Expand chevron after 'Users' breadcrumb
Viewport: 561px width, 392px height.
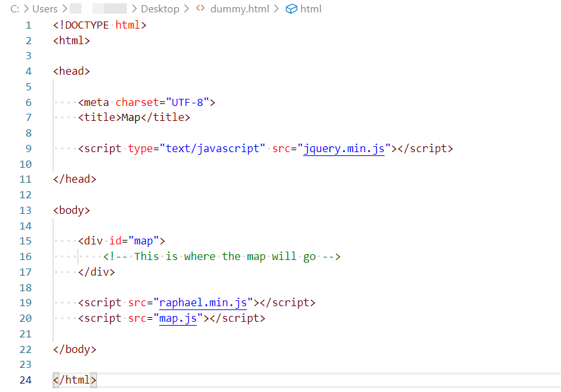(x=64, y=8)
